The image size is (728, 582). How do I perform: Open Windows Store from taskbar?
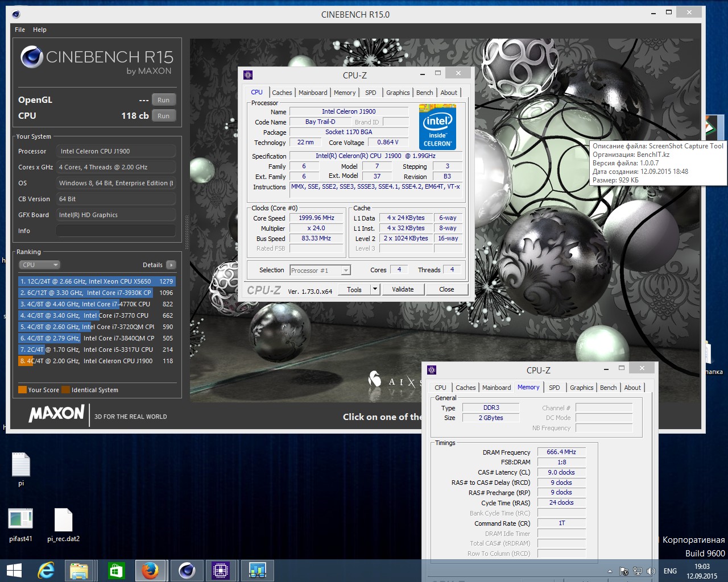click(x=116, y=571)
